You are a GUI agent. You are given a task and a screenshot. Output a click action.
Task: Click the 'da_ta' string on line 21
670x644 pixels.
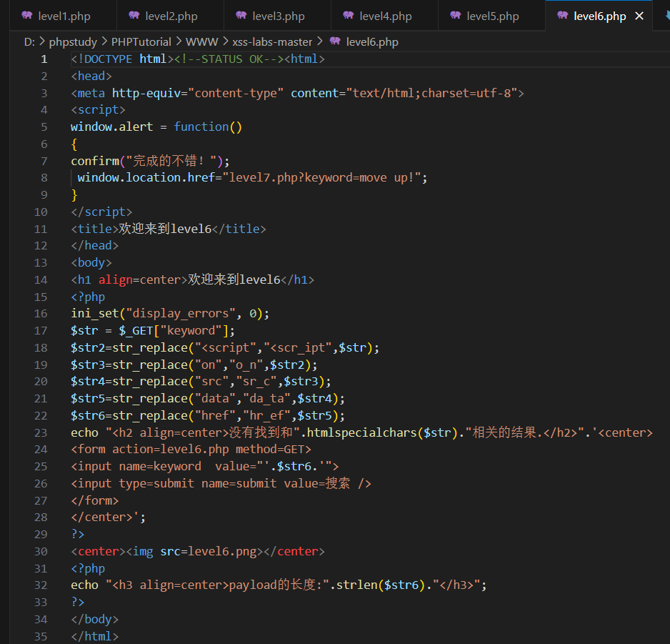click(266, 399)
